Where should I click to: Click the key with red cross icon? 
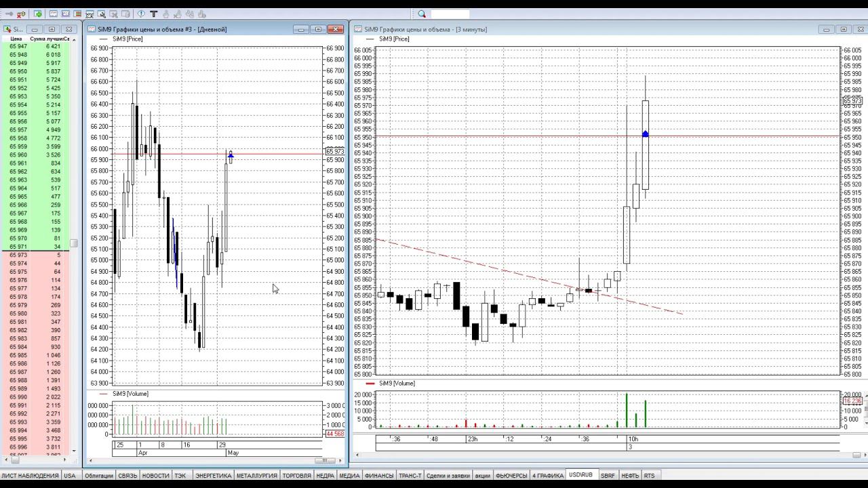click(22, 14)
